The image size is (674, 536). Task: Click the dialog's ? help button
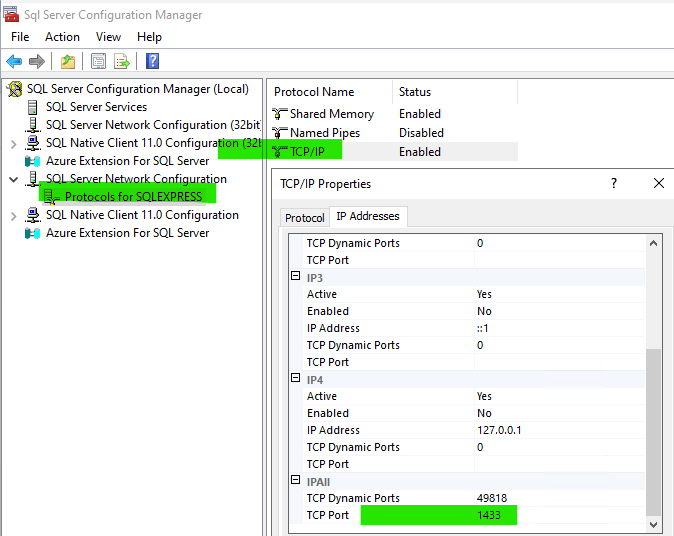point(614,184)
